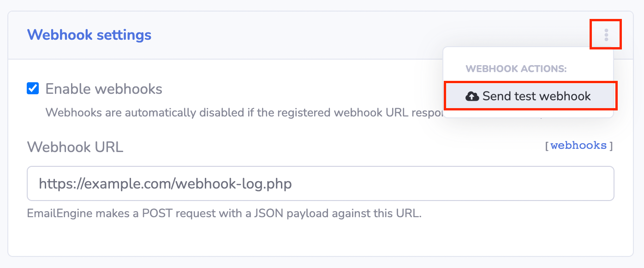The height and width of the screenshot is (268, 644).
Task: Open the webhooks documentation link
Action: (578, 146)
